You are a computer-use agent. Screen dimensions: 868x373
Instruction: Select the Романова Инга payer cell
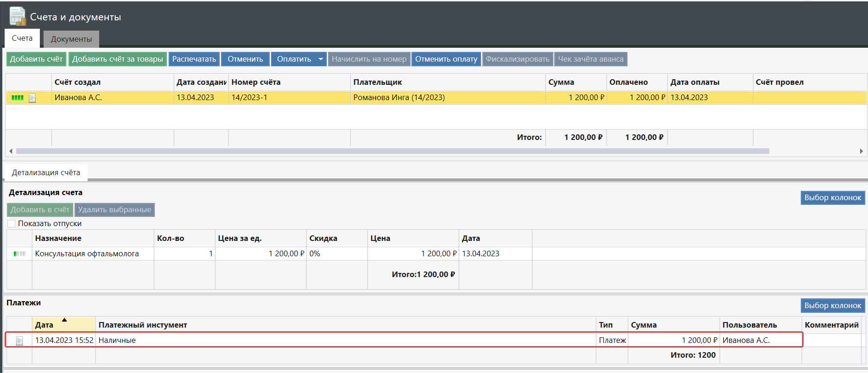pyautogui.click(x=399, y=97)
